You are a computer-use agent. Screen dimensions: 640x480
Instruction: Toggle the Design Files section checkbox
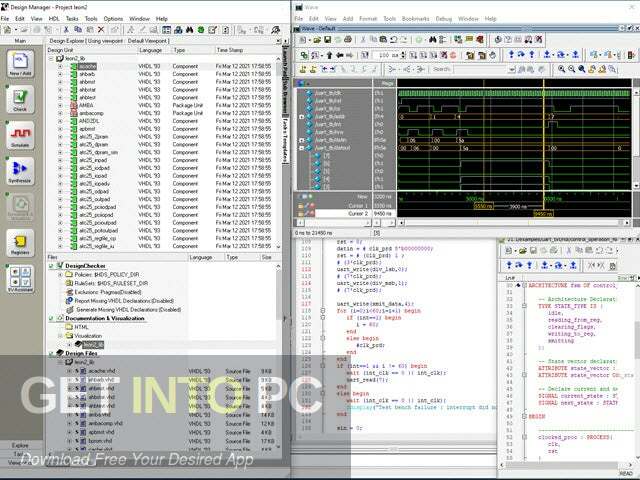(51, 353)
